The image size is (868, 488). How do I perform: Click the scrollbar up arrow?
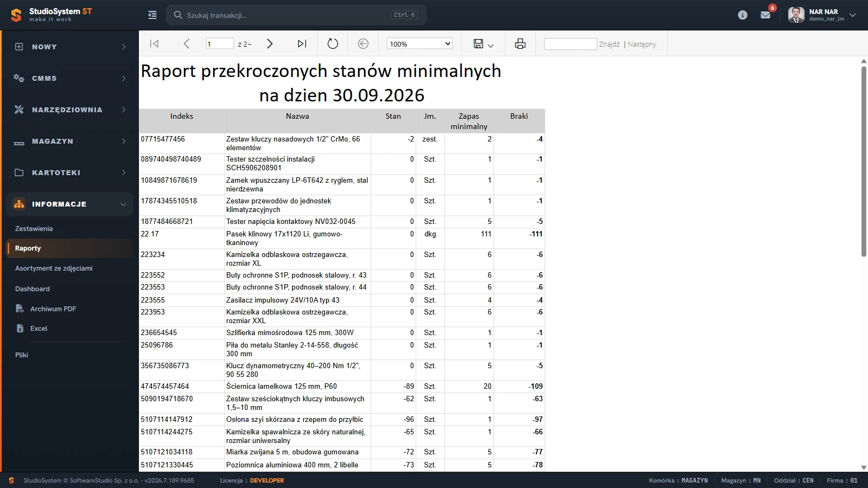coord(864,61)
